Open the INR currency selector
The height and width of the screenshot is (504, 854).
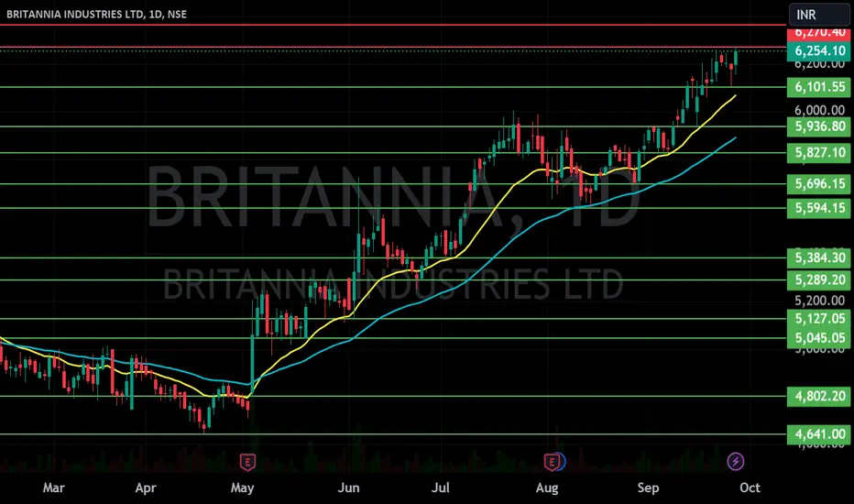[x=819, y=14]
